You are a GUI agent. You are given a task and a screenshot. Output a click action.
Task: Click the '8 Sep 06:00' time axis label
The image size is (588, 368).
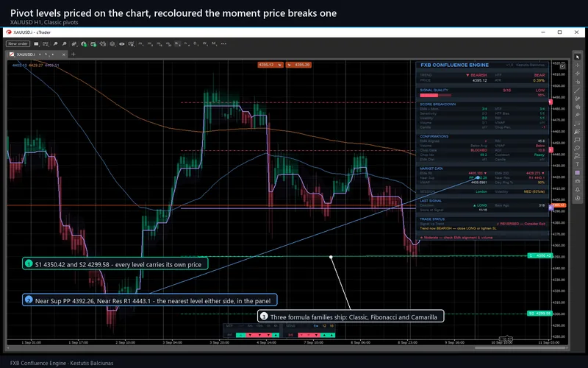click(x=360, y=342)
